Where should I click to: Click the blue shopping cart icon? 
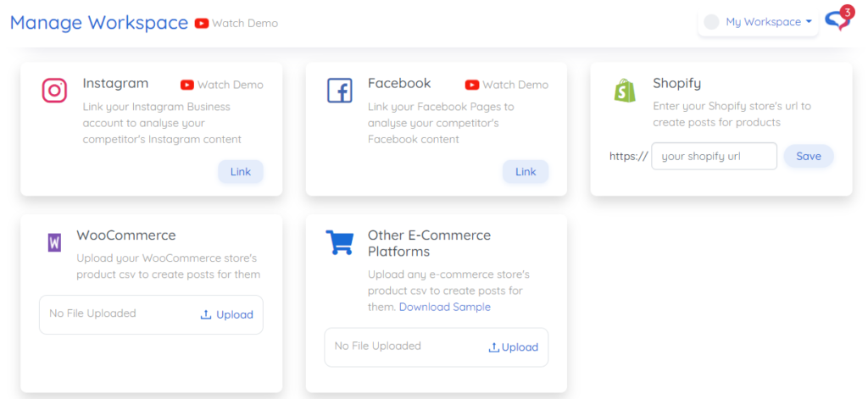(339, 242)
